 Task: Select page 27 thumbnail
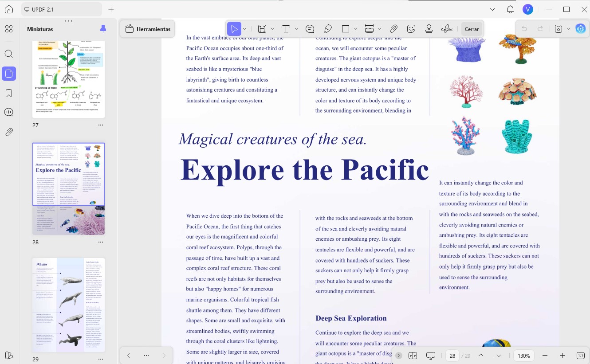coord(69,79)
